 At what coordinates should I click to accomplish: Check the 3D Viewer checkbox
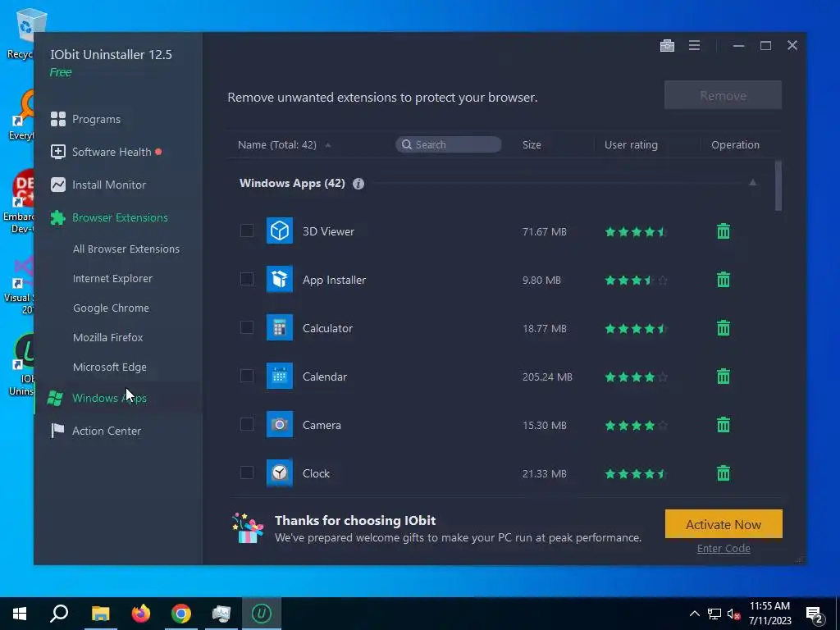[247, 231]
